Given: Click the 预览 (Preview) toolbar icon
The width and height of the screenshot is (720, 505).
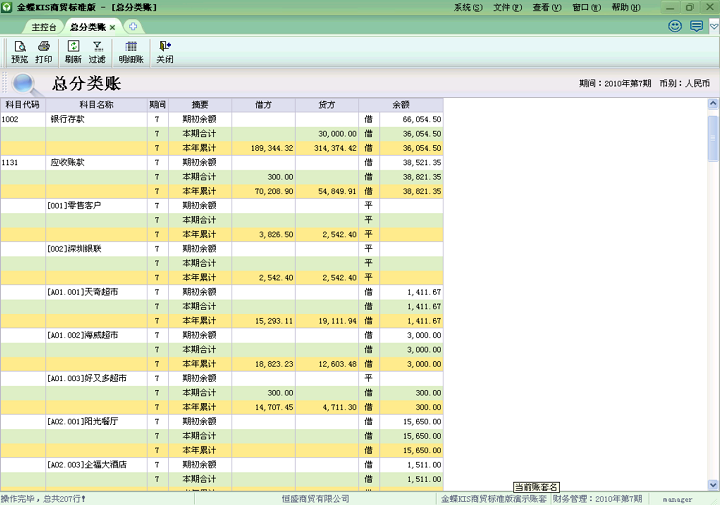Looking at the screenshot, I should tap(19, 52).
